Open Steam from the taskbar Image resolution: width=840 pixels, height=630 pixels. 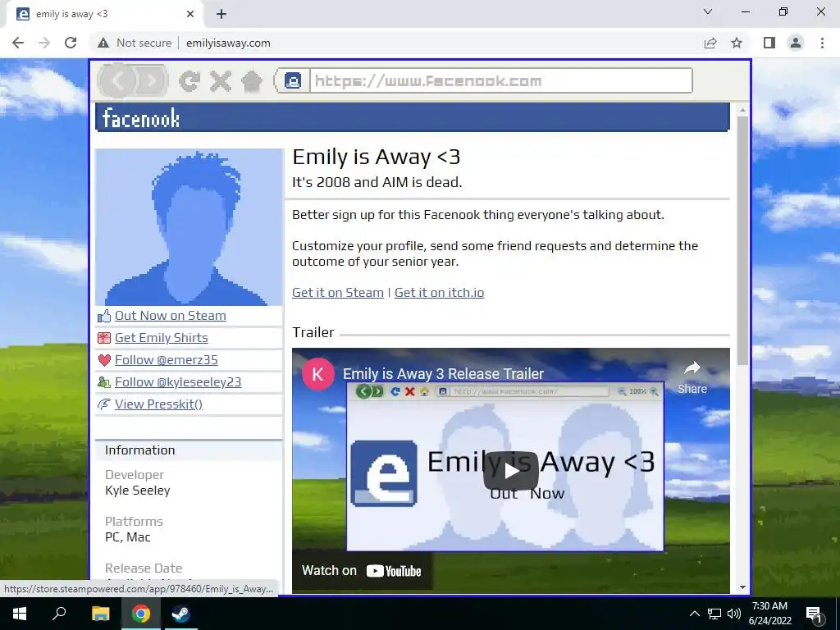click(x=180, y=614)
